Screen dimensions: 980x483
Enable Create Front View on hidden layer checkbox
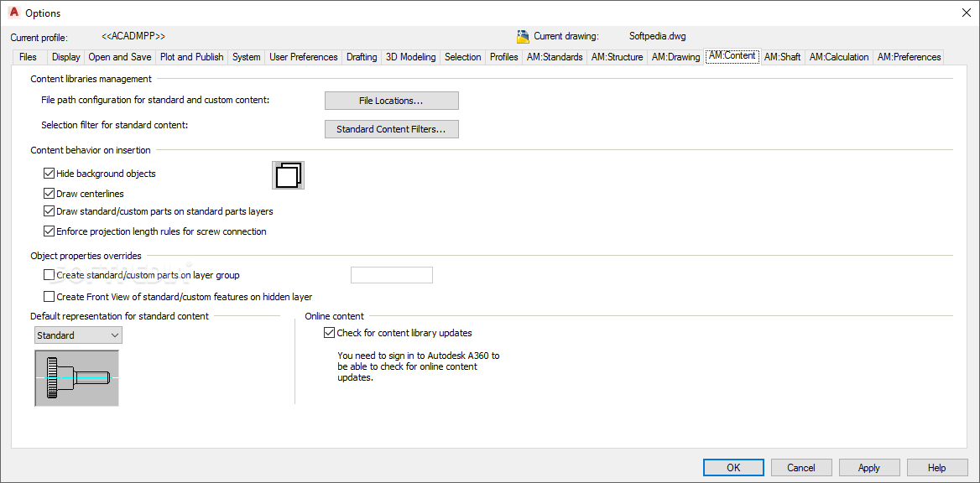(x=49, y=297)
